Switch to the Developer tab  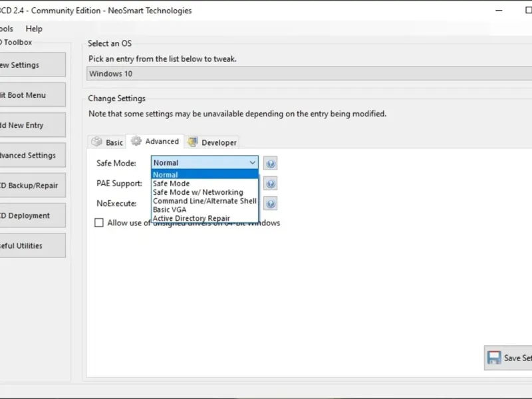[212, 142]
